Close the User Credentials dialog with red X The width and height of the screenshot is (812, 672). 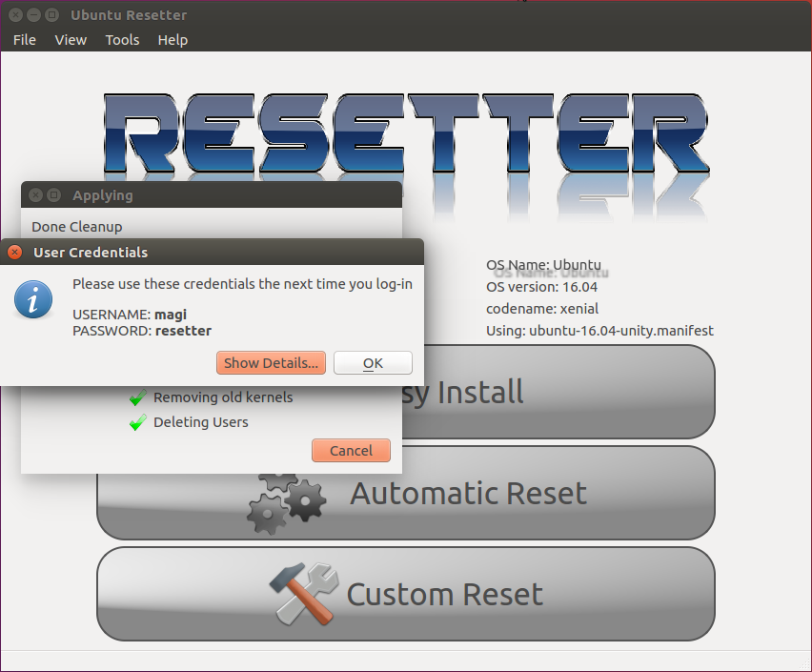[x=15, y=253]
